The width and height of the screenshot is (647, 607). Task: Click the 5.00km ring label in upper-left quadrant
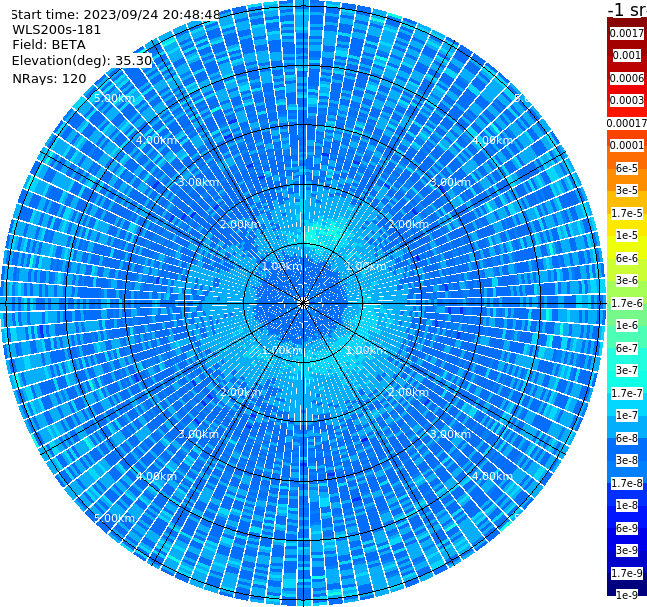(x=114, y=98)
